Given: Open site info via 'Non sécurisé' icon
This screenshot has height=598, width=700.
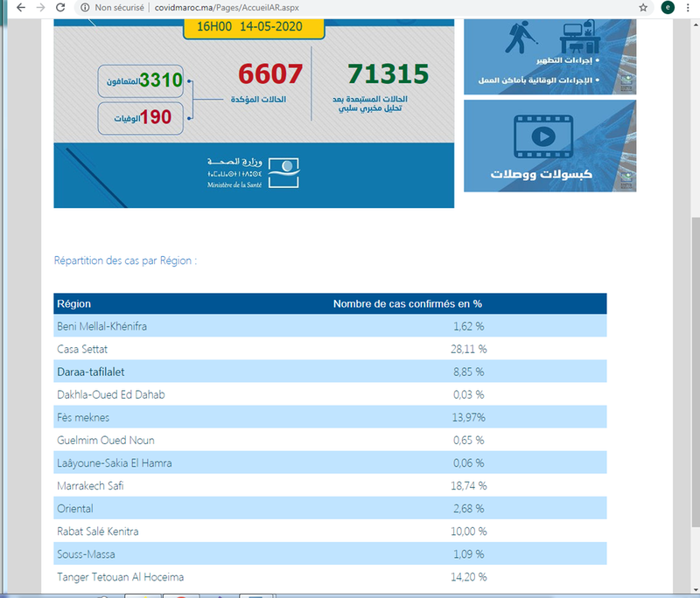Looking at the screenshot, I should [84, 7].
